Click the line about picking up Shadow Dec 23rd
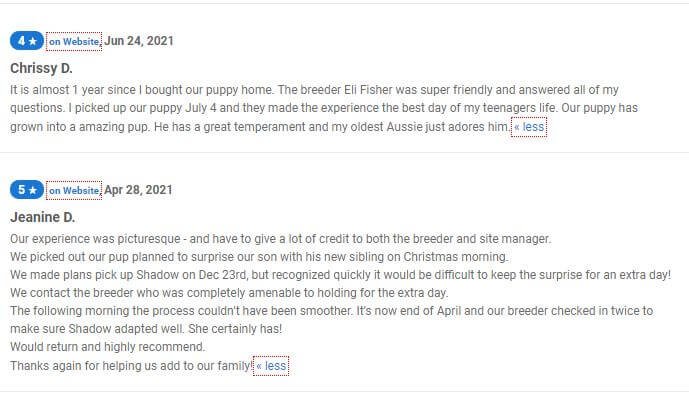Image resolution: width=689 pixels, height=397 pixels. click(341, 275)
